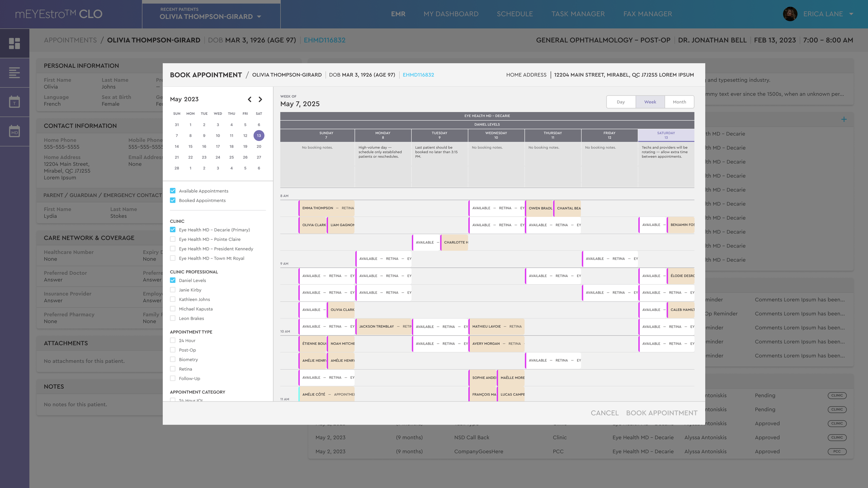
Task: Open the MD calendar sidebar icon
Action: (14, 132)
